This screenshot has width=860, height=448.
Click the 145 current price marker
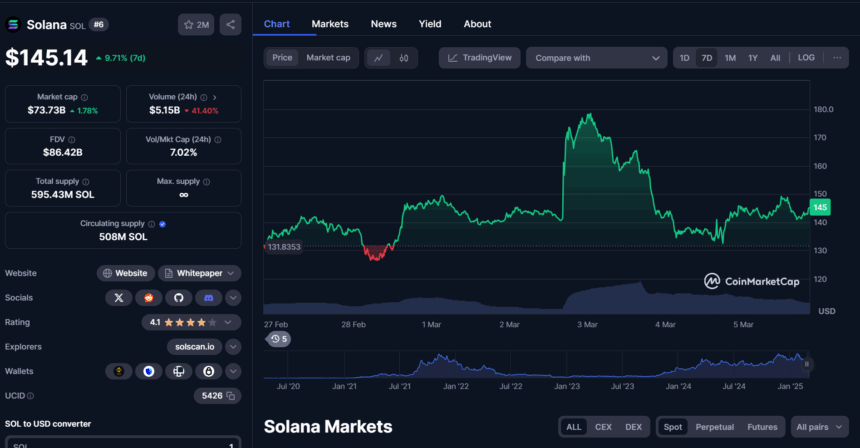coord(820,207)
